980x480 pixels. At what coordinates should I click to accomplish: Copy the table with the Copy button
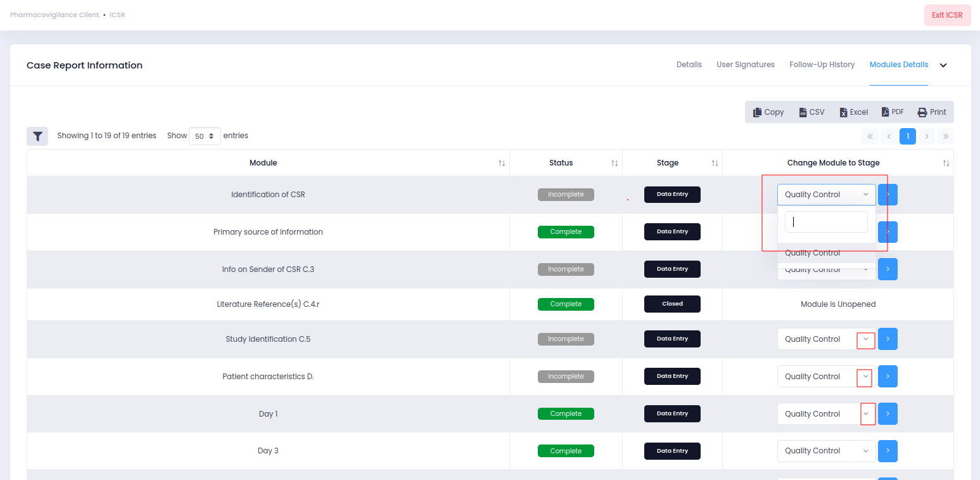[x=768, y=112]
